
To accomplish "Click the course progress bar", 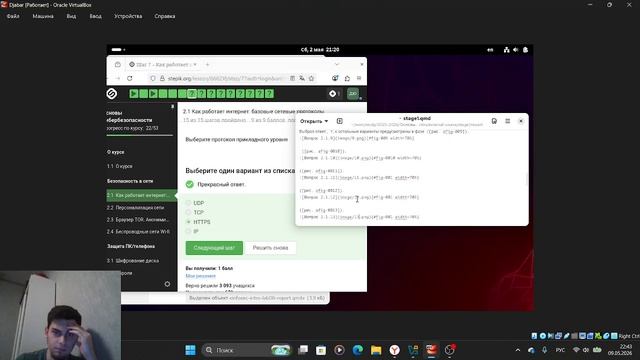I will (140, 135).
